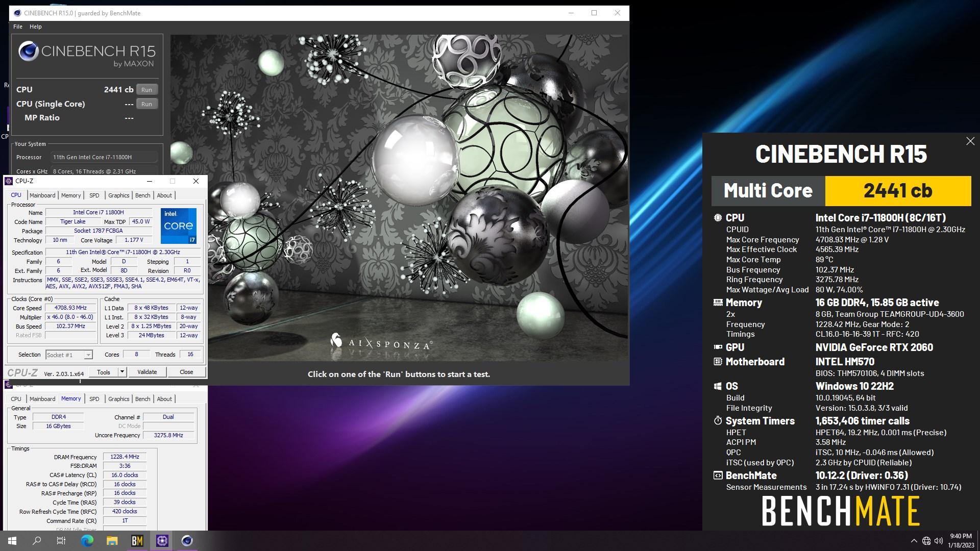
Task: Open Task View on taskbar
Action: tap(61, 541)
